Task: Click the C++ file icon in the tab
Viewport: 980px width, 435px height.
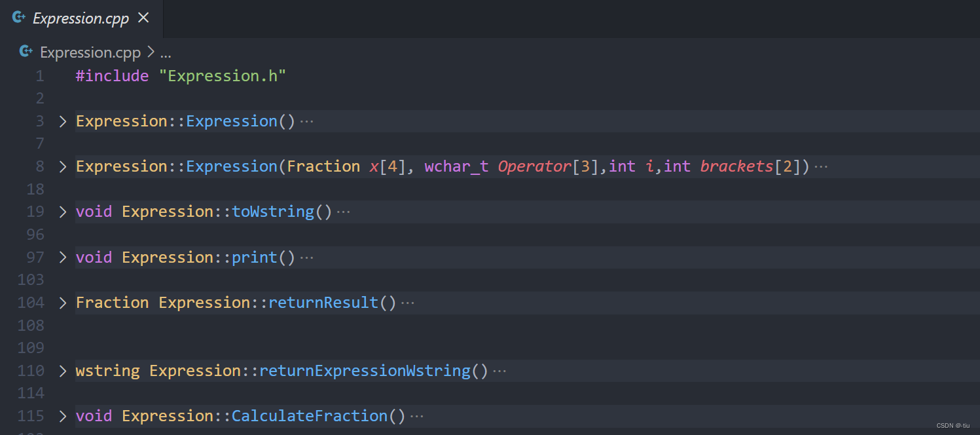Action: point(19,18)
